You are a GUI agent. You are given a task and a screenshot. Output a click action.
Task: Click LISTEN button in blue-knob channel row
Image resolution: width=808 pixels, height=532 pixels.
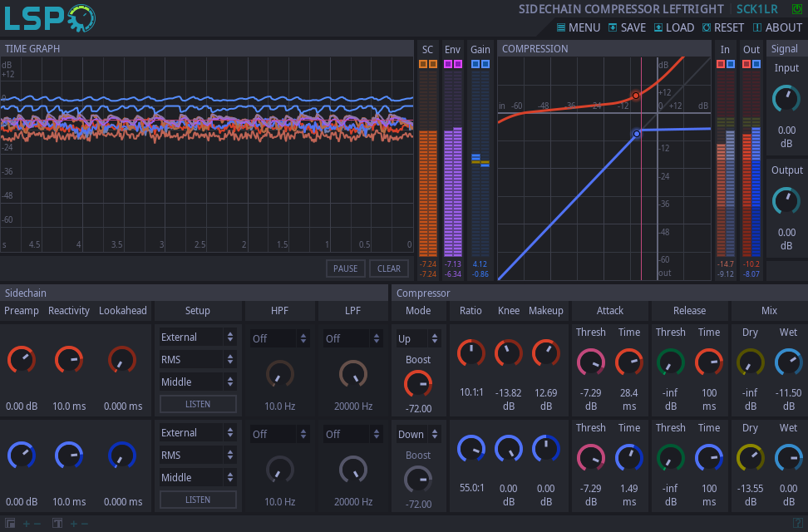coord(198,500)
